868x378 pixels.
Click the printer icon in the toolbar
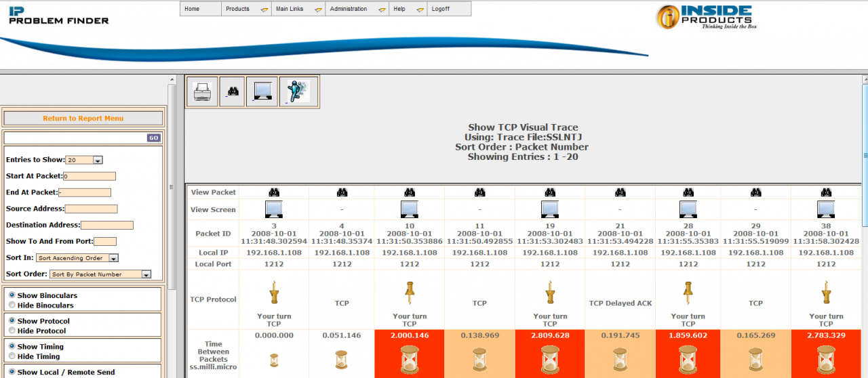point(202,91)
